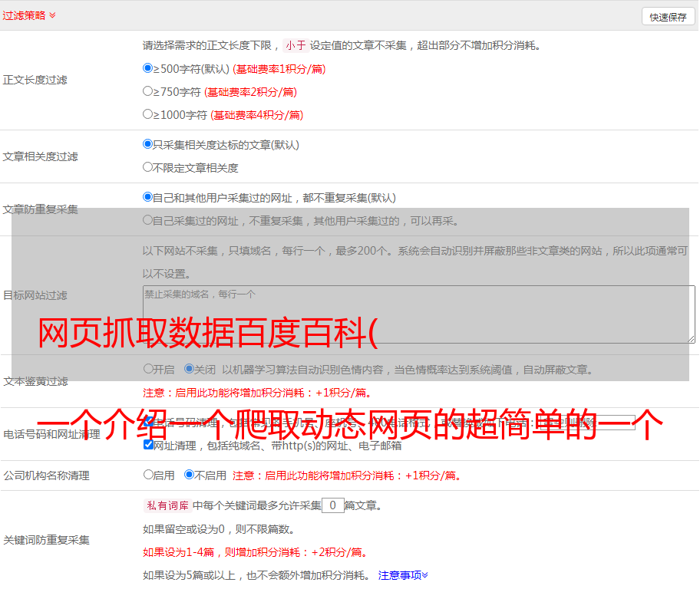
Task: Click the 目标网站过滤 label
Action: (x=35, y=295)
